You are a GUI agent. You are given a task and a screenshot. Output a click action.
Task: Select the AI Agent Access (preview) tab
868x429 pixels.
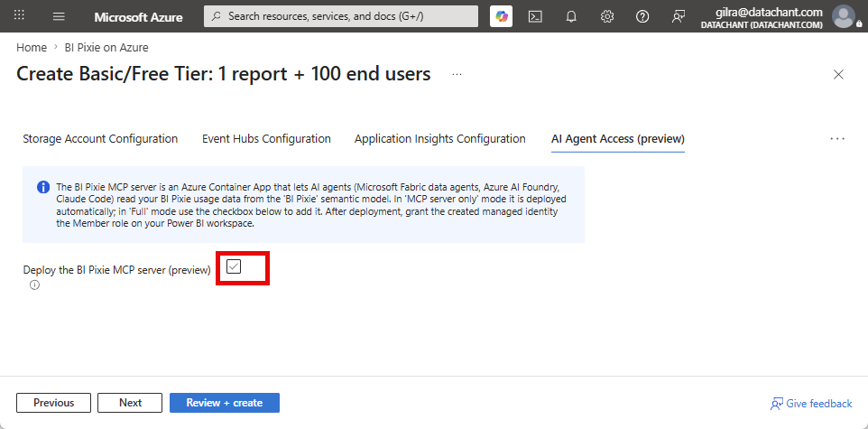point(618,138)
